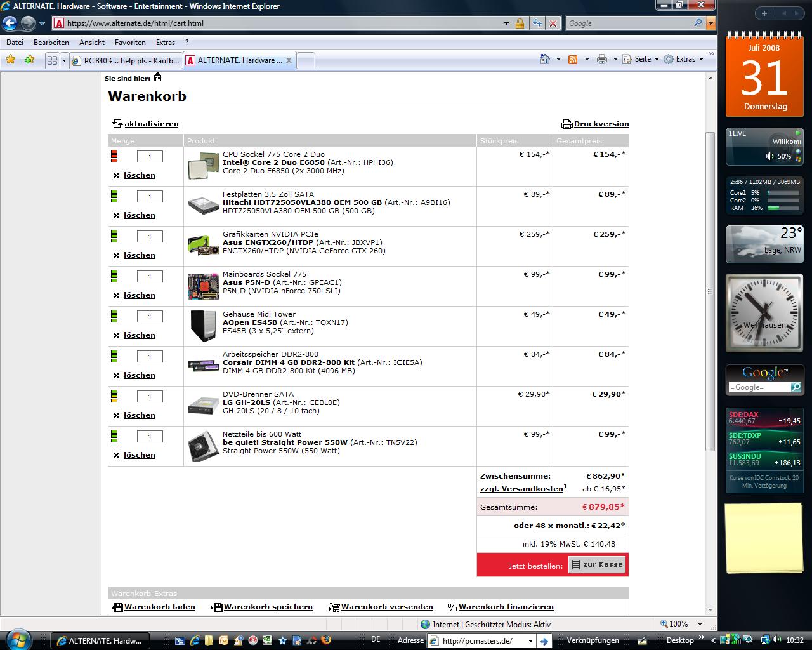
Task: Click the page Refresh icon in address bar
Action: [x=537, y=23]
